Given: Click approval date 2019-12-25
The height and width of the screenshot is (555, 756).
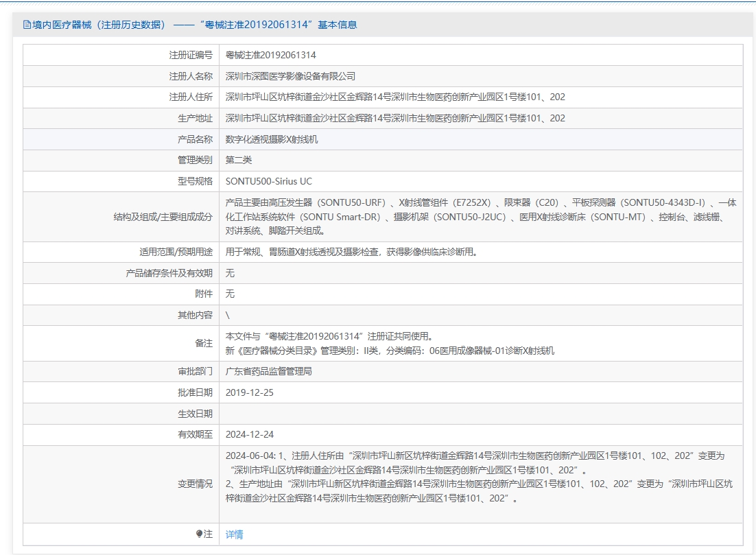Looking at the screenshot, I should [249, 392].
